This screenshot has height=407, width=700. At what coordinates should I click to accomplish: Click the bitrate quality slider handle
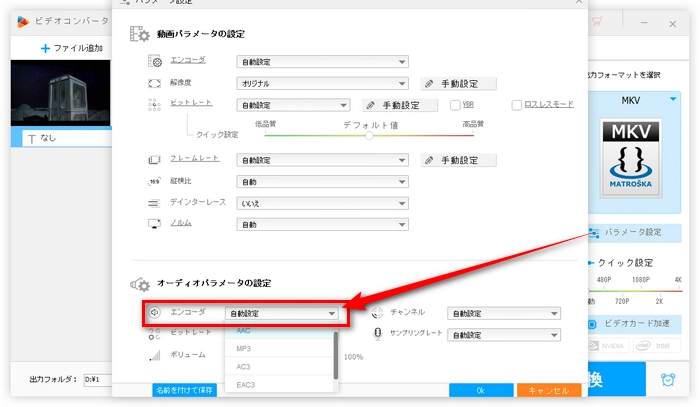[369, 135]
